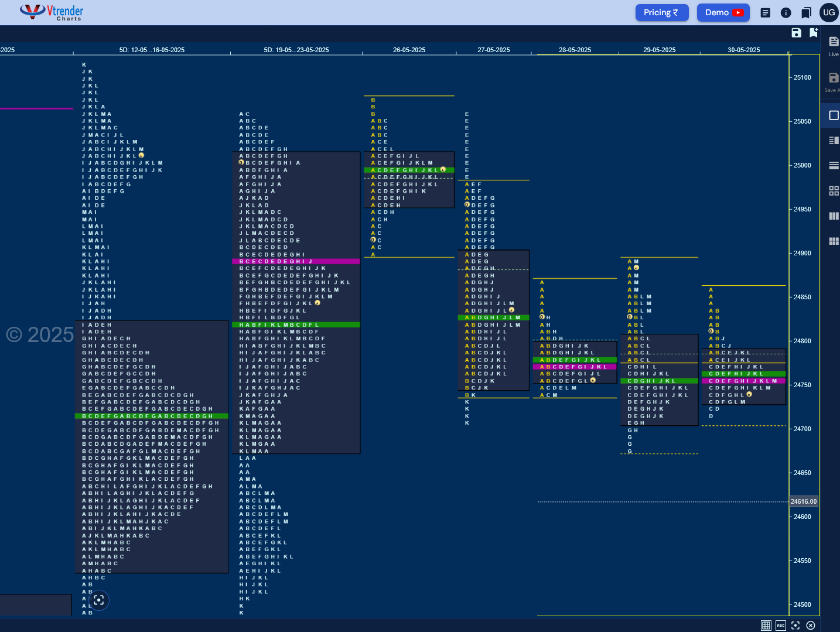Choose the four-square grid layout

pyautogui.click(x=834, y=191)
